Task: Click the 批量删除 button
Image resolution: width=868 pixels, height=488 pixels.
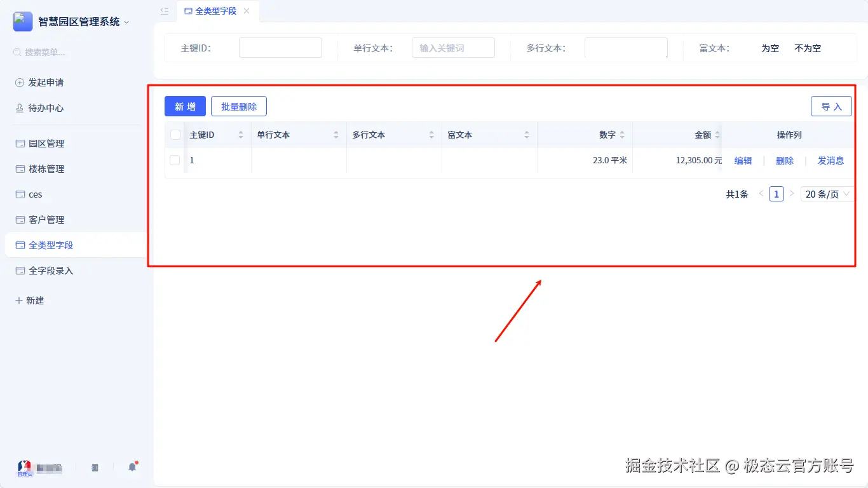Action: click(x=239, y=106)
